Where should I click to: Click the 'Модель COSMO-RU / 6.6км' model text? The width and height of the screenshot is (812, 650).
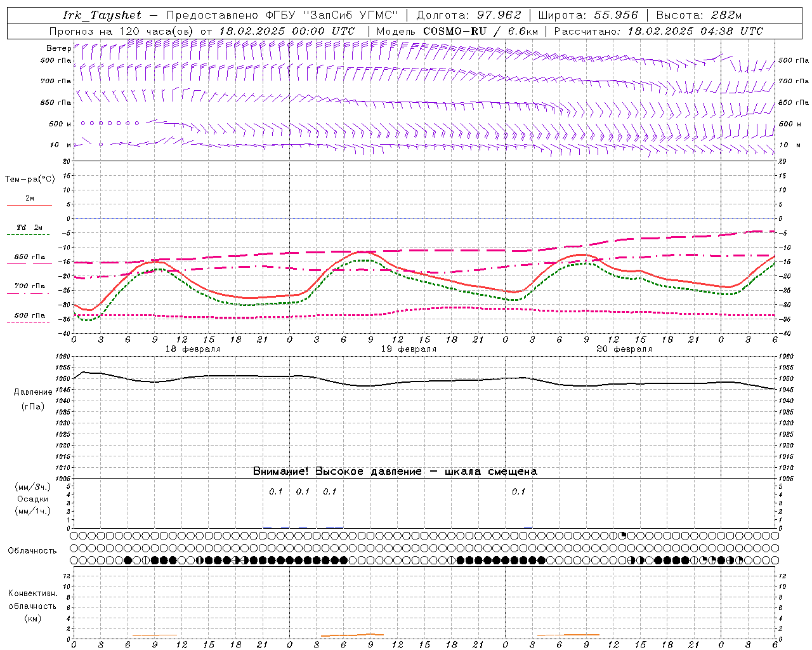coord(457,31)
